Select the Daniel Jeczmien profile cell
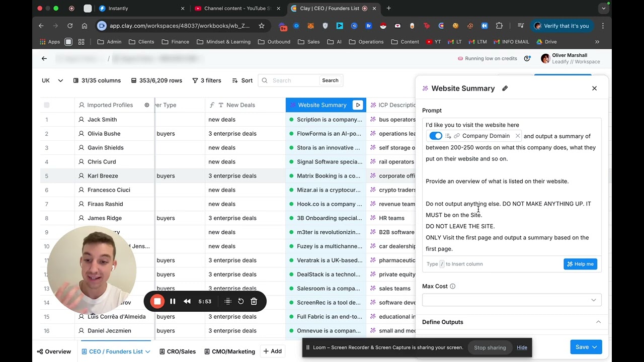The height and width of the screenshot is (362, 644). coord(115,331)
